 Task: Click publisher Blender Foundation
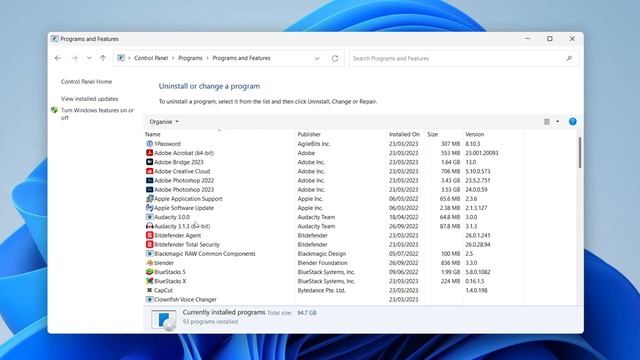[x=322, y=263]
